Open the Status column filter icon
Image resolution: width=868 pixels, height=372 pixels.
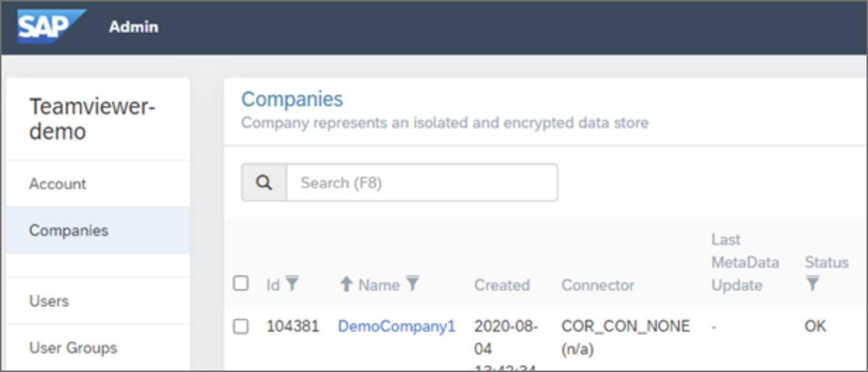point(812,284)
